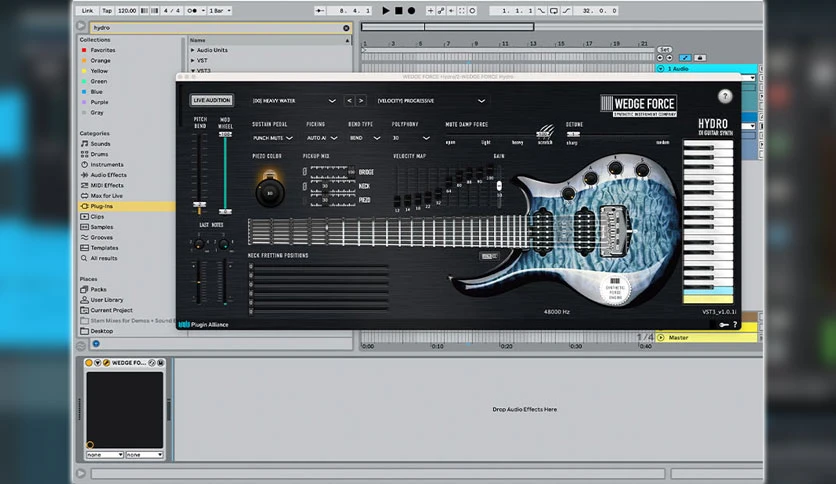836x484 pixels.
Task: Unfold WEDGE FORCE device parameters triangle
Action: [x=98, y=363]
